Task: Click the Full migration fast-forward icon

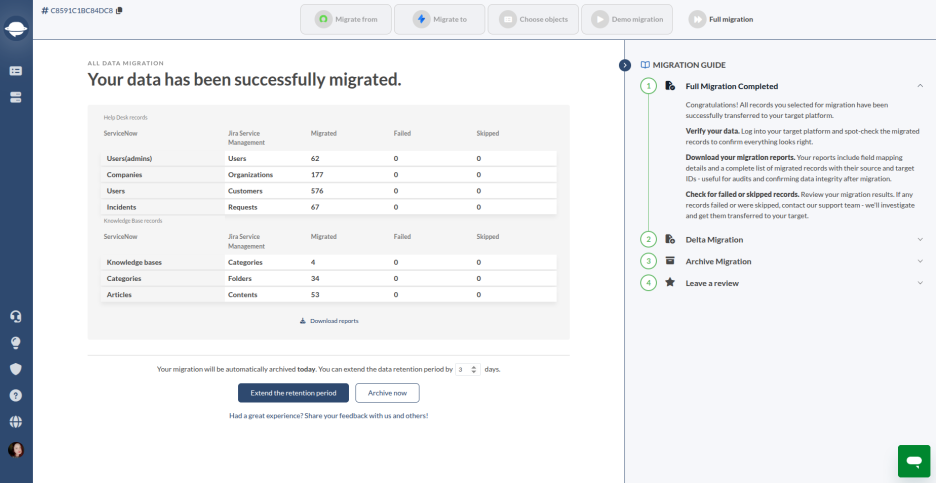Action: pos(697,19)
